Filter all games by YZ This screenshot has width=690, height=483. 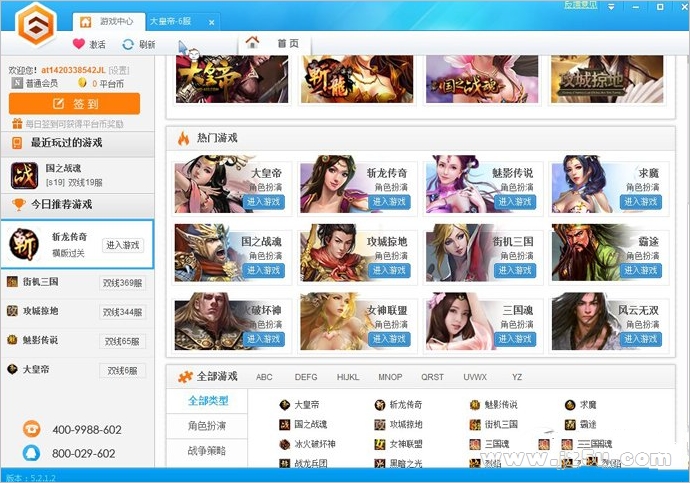tap(517, 377)
